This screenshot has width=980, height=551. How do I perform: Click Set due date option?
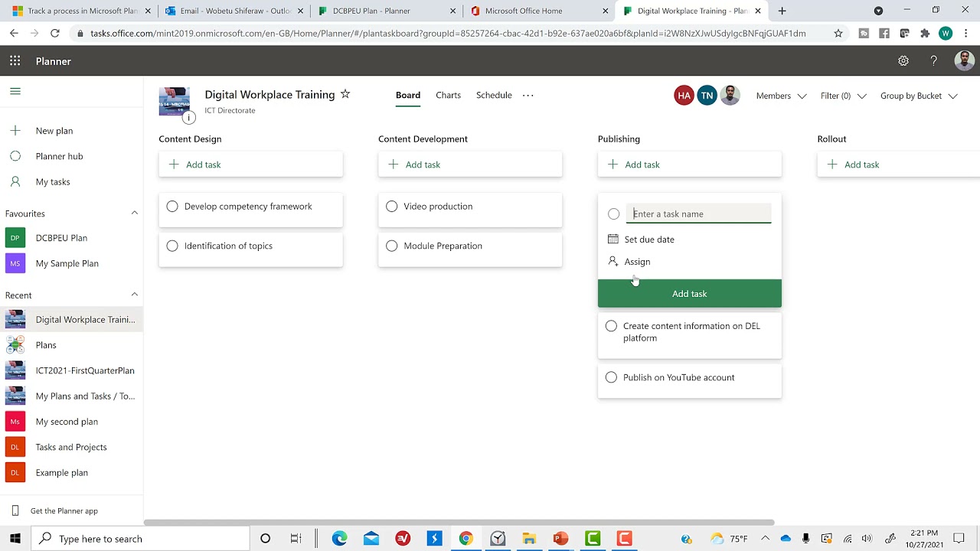649,240
